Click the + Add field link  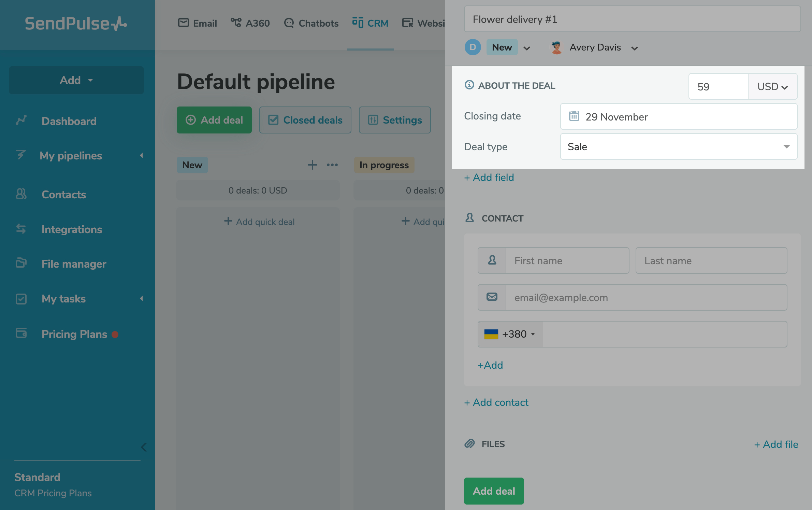click(x=489, y=178)
